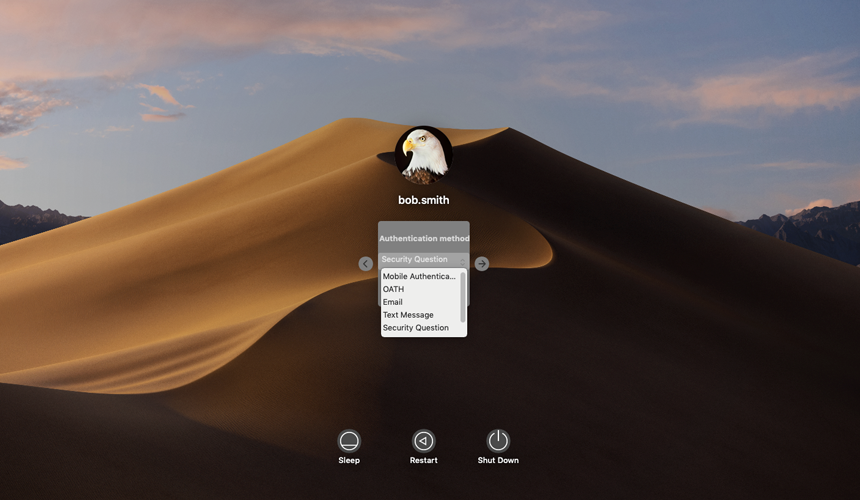This screenshot has height=500, width=860.
Task: Click the Sleep icon button
Action: click(x=349, y=441)
